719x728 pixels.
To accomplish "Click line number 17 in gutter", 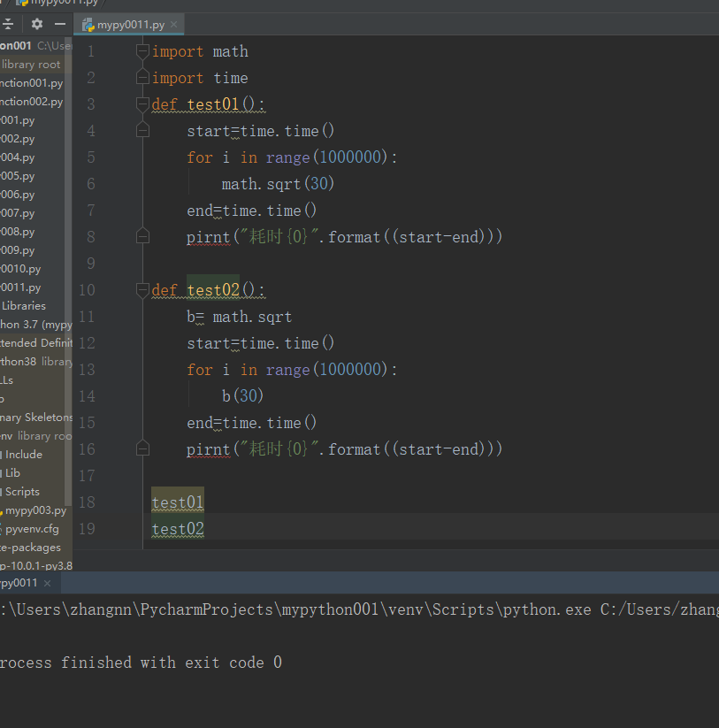I will coord(87,475).
